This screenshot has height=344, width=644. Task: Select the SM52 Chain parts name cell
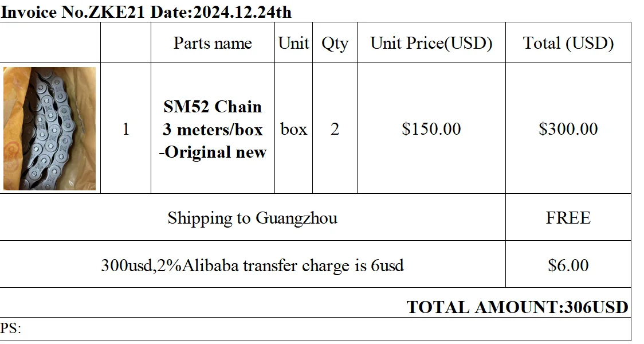point(213,129)
